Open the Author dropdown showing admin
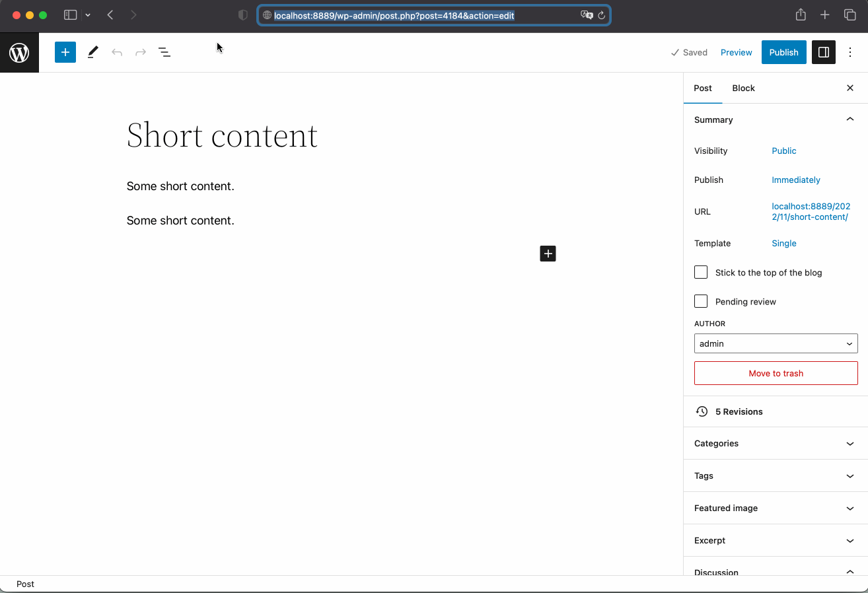This screenshot has height=593, width=868. pos(776,343)
